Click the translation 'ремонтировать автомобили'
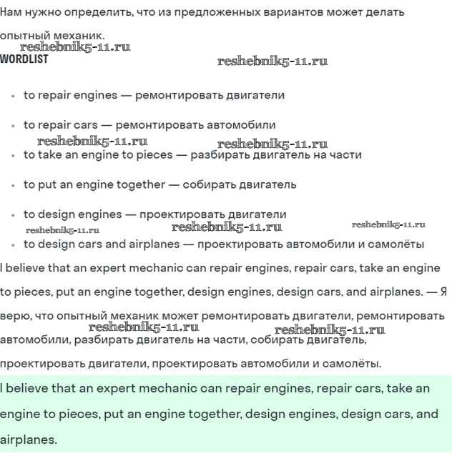This screenshot has height=476, width=452. (196, 125)
